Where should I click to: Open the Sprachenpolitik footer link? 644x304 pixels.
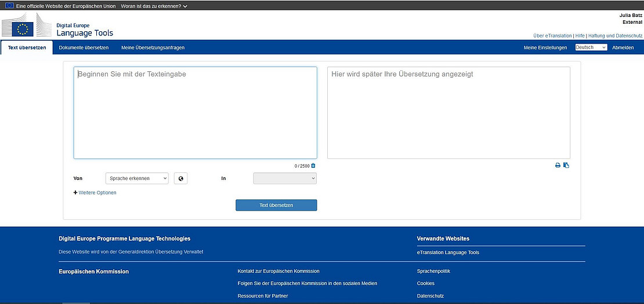[x=433, y=271]
